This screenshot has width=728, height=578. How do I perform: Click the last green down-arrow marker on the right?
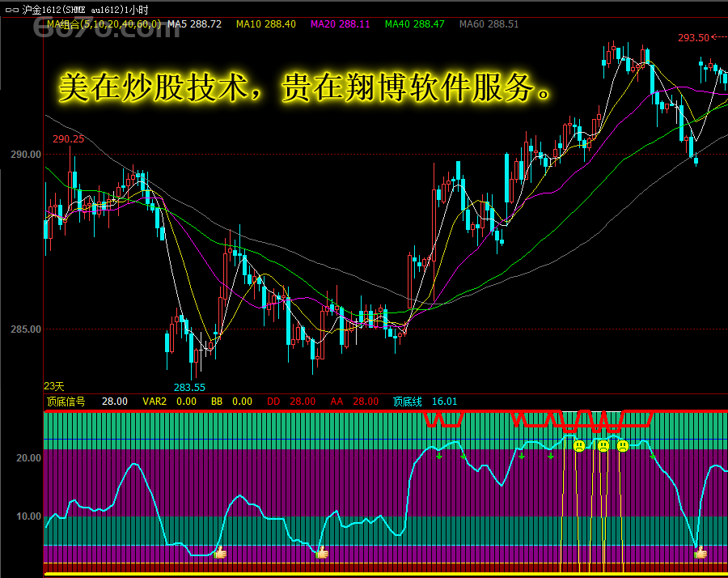pos(652,457)
